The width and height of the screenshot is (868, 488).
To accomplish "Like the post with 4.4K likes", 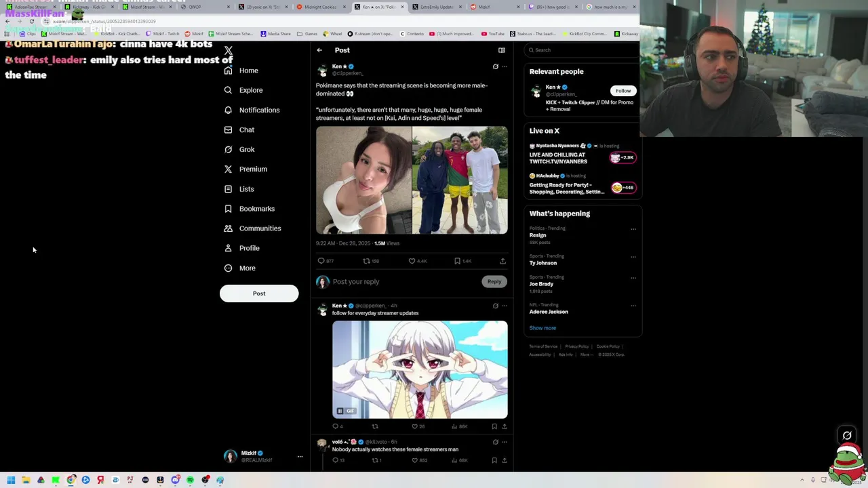I will tap(417, 261).
